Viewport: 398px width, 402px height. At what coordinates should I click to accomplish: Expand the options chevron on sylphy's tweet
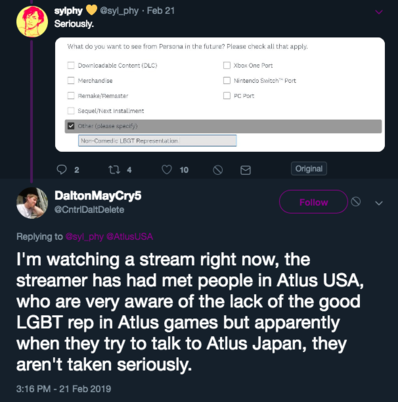(379, 12)
